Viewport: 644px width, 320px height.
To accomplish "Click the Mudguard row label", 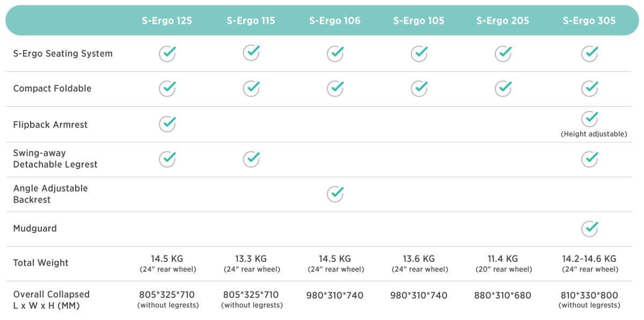I will 35,228.
